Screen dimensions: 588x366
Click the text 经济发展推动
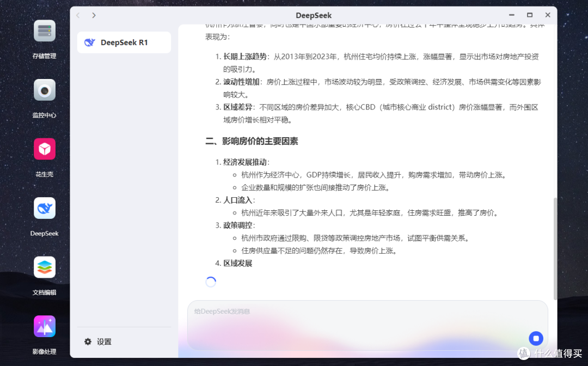(245, 162)
